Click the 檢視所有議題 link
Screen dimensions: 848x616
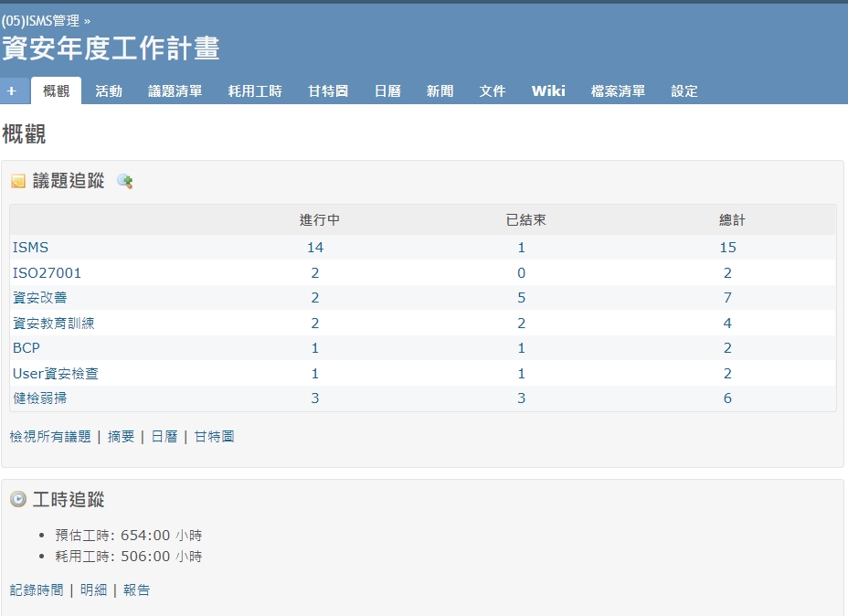(x=50, y=437)
